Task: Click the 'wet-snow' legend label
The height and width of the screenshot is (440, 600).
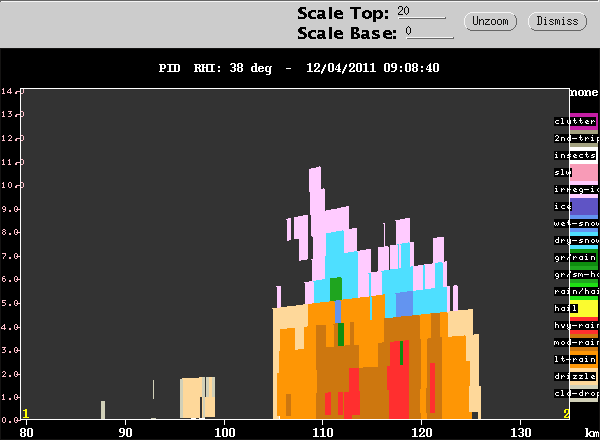Action: 576,223
